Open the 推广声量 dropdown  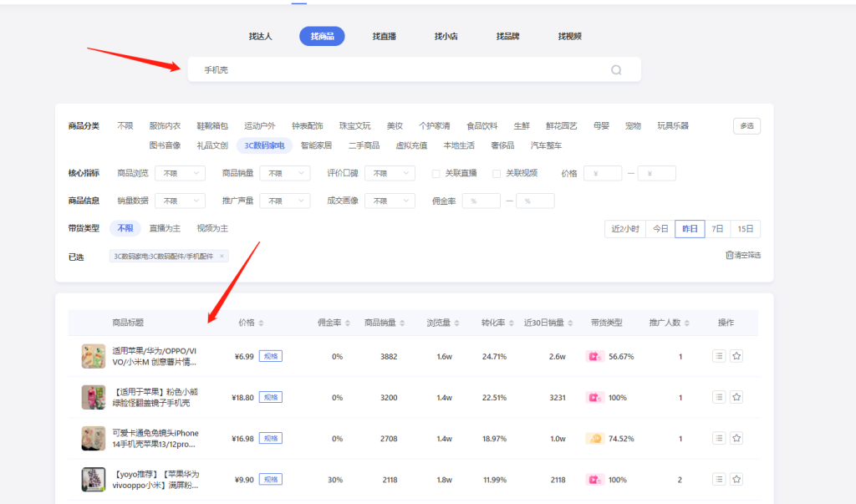point(285,201)
